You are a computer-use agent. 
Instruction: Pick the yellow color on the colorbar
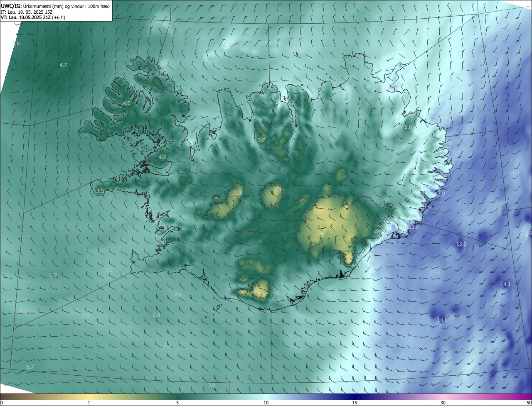(89, 396)
